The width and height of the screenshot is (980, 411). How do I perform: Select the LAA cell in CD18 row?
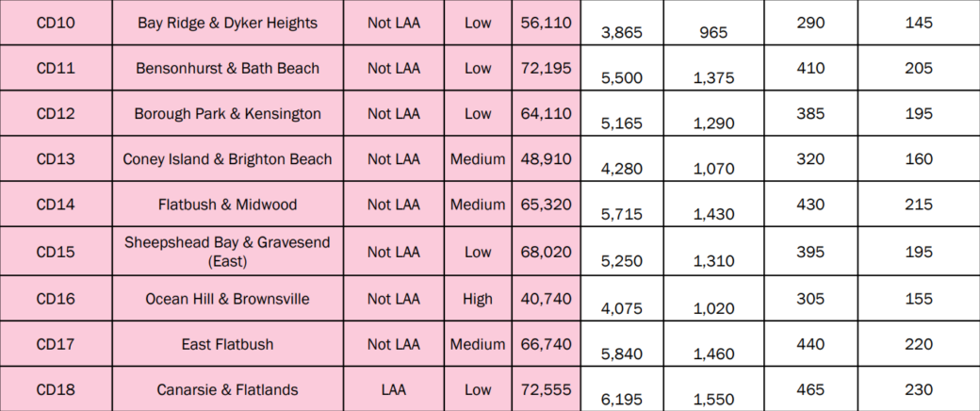tap(394, 389)
